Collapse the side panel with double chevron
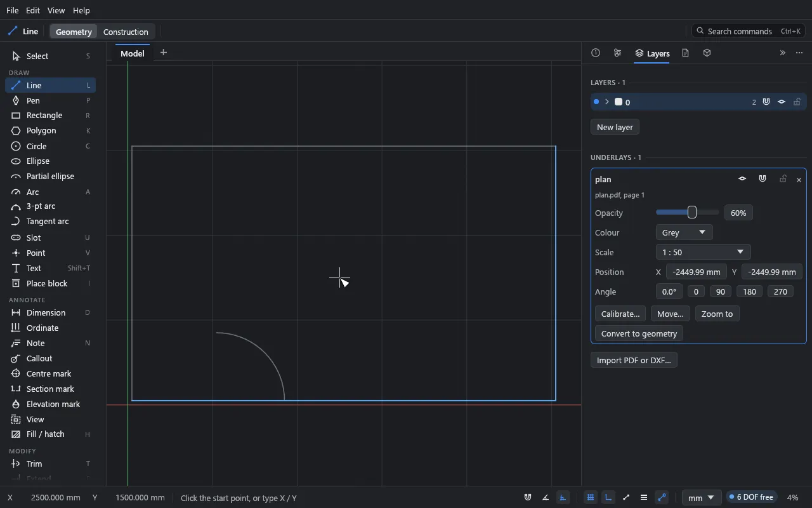The image size is (812, 508). point(783,53)
